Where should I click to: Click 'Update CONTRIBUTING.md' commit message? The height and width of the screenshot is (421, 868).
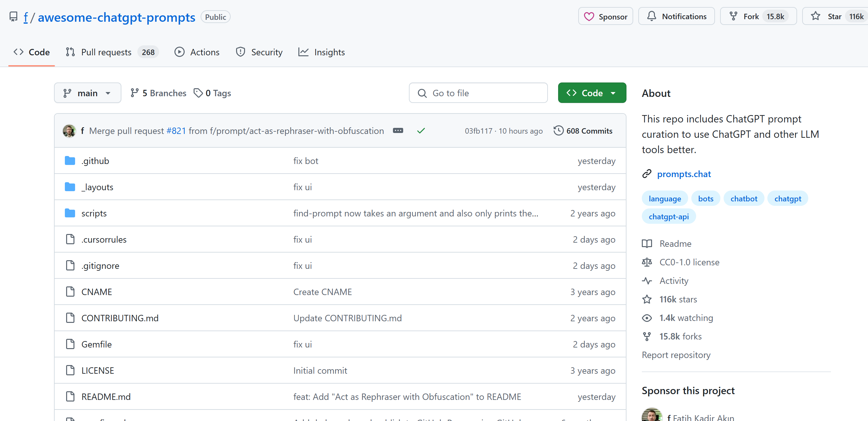point(347,318)
